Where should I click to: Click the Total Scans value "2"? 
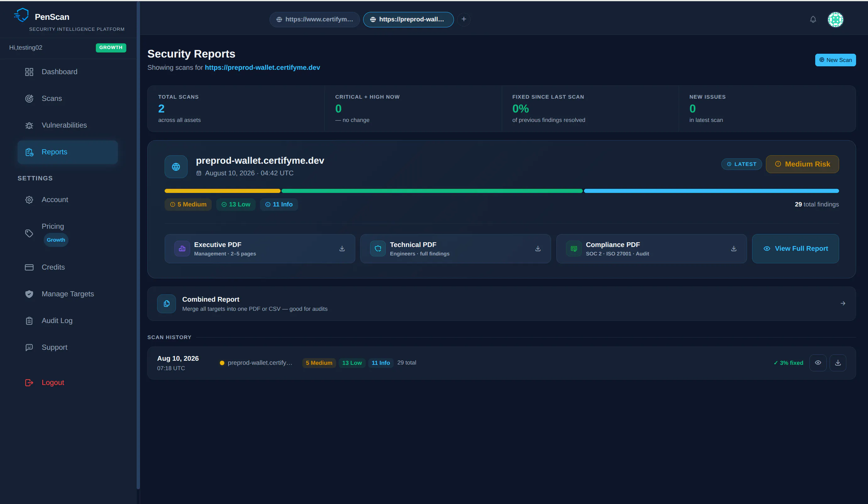click(161, 108)
